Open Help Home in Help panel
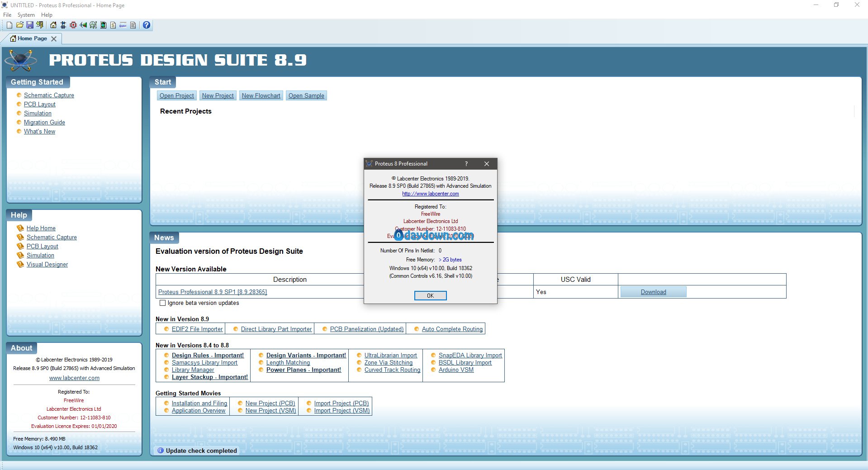Screen dimensions: 868x470 [41, 228]
